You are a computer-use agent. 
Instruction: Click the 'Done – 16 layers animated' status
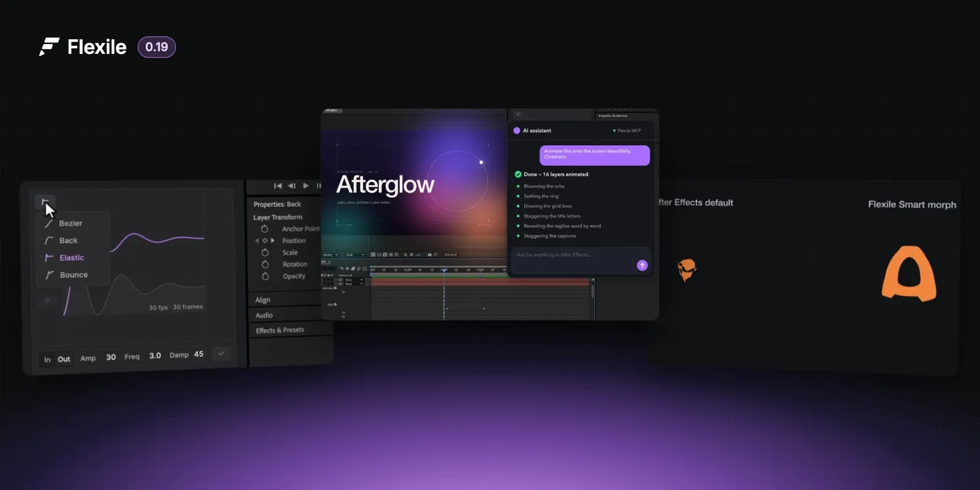pos(552,175)
